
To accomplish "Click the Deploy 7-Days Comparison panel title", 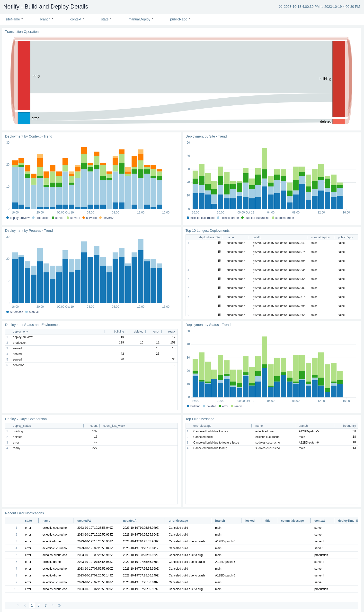I will 26,419.
